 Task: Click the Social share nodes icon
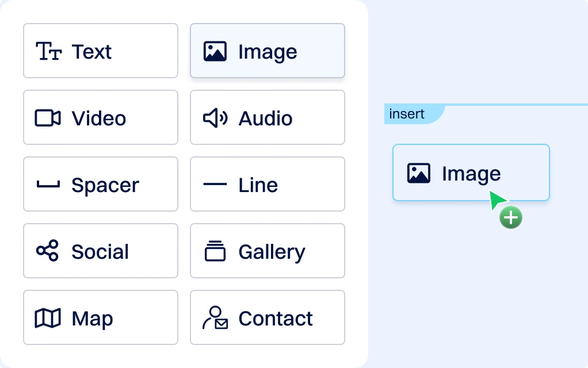point(48,251)
